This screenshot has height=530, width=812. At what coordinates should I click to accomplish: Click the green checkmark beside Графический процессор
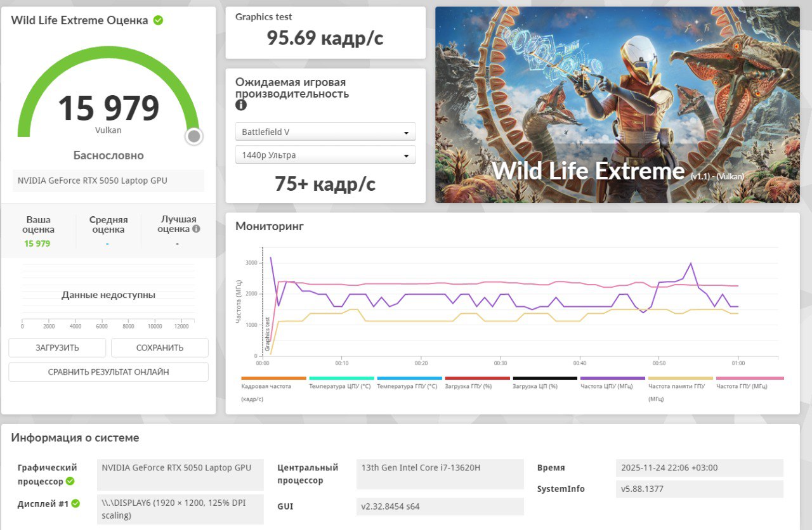point(70,481)
